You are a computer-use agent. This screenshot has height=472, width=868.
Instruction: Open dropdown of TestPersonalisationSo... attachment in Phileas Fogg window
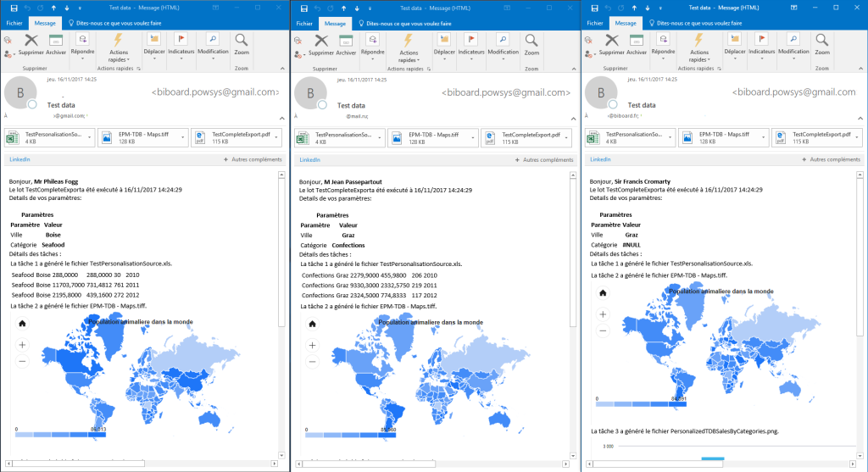(90, 138)
